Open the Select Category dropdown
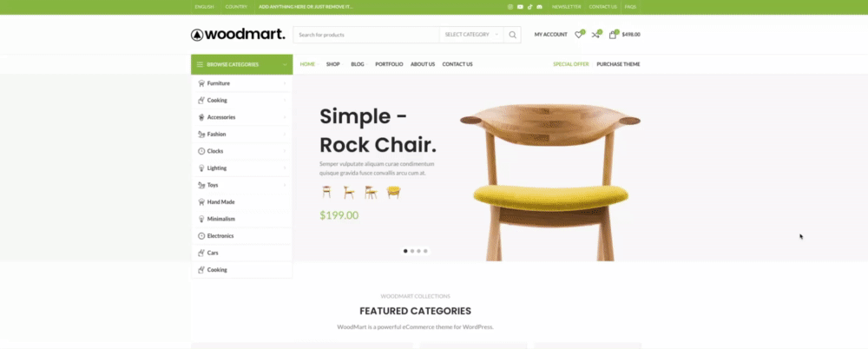Viewport: 868px width, 349px height. [471, 35]
